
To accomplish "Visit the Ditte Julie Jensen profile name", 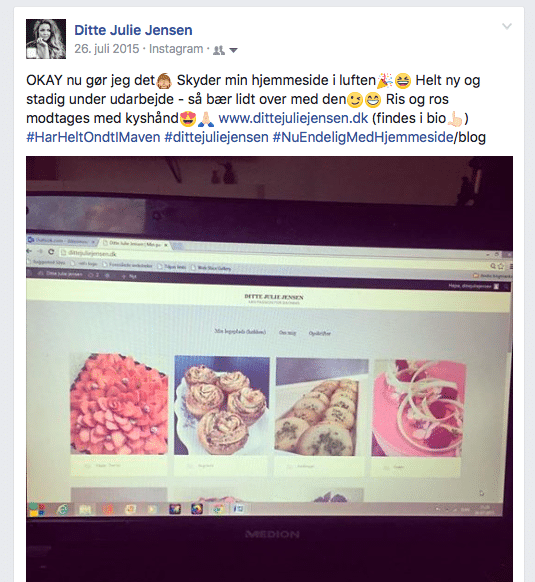I will point(133,30).
